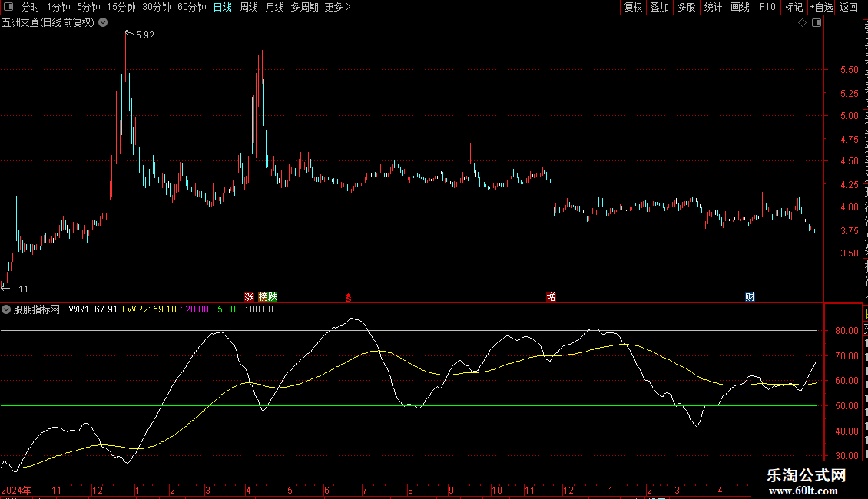Add stock via +自选 button
This screenshot has width=868, height=499.
click(821, 7)
